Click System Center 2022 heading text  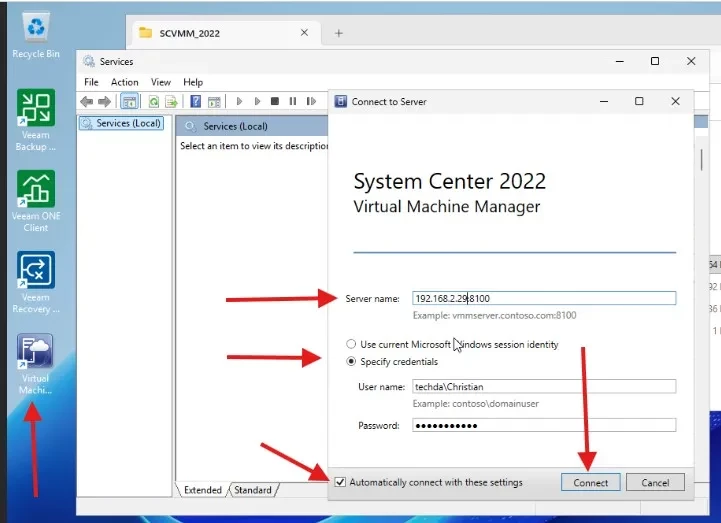point(449,181)
